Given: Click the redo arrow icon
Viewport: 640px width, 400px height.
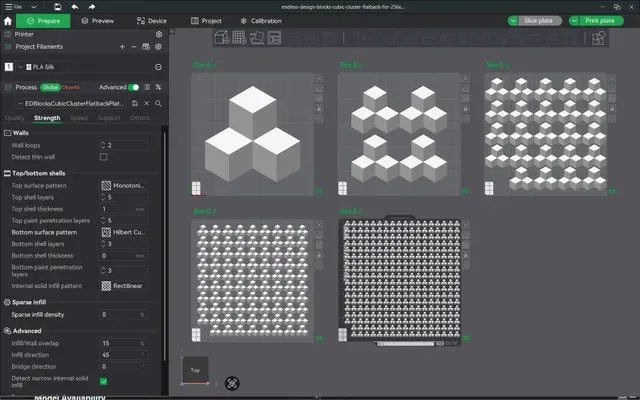Looking at the screenshot, I should (91, 7).
